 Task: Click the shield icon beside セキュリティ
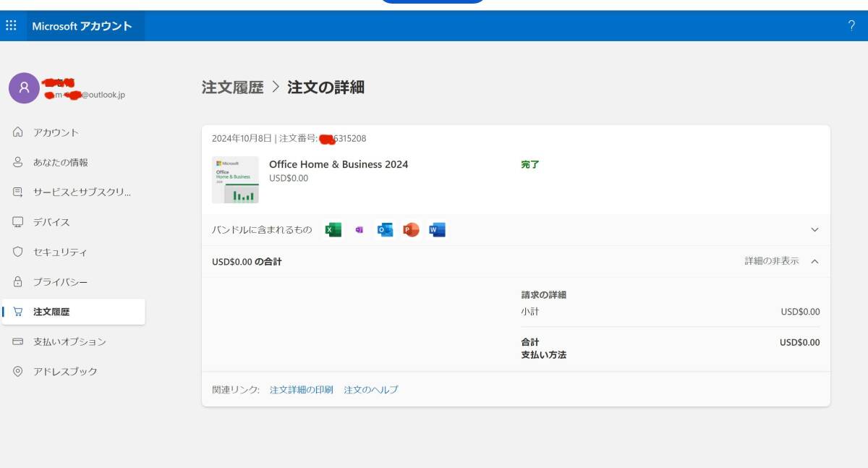click(x=18, y=252)
